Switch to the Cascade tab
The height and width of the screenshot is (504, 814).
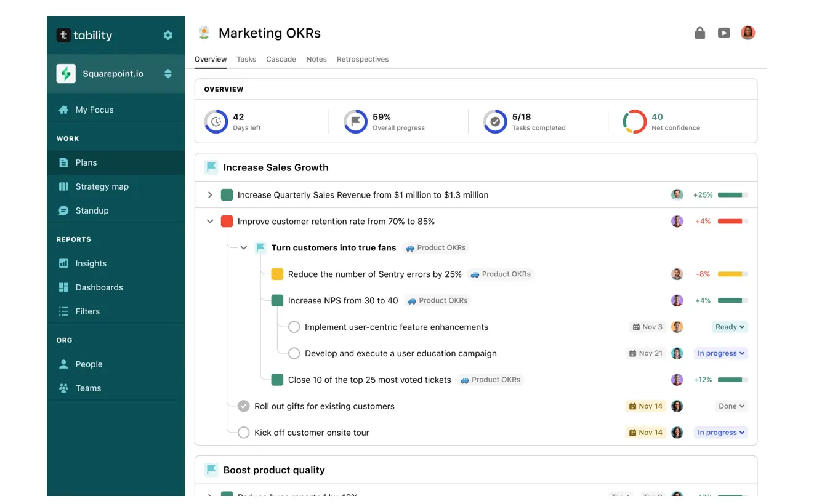[x=281, y=59]
